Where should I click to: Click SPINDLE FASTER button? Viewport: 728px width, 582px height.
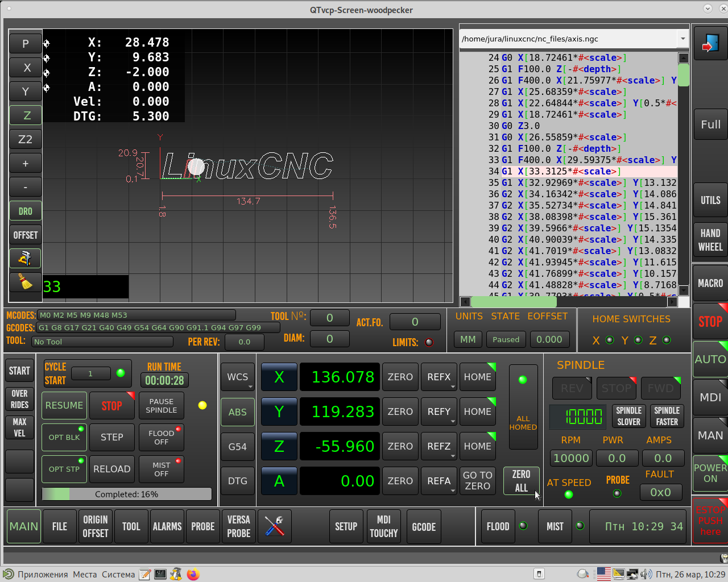click(667, 416)
